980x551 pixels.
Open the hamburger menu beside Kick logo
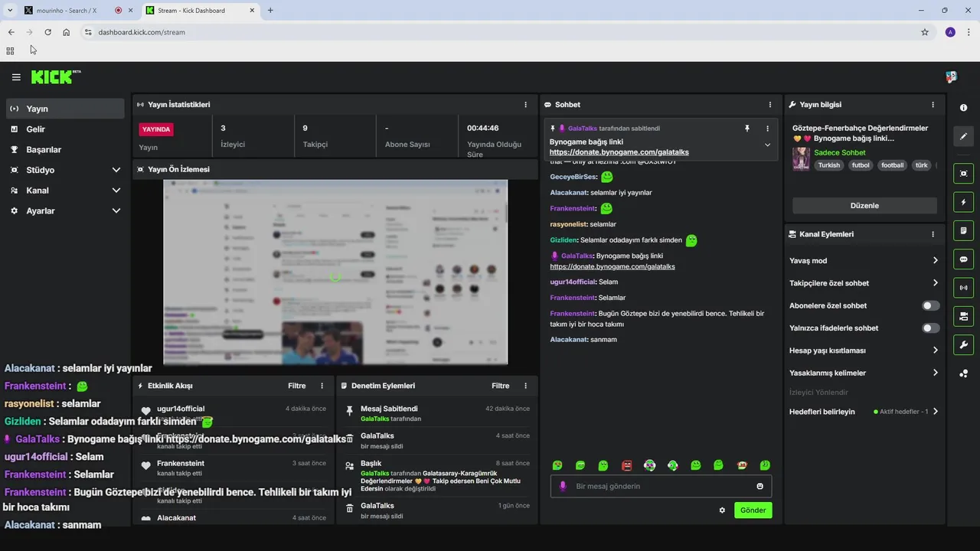click(16, 77)
